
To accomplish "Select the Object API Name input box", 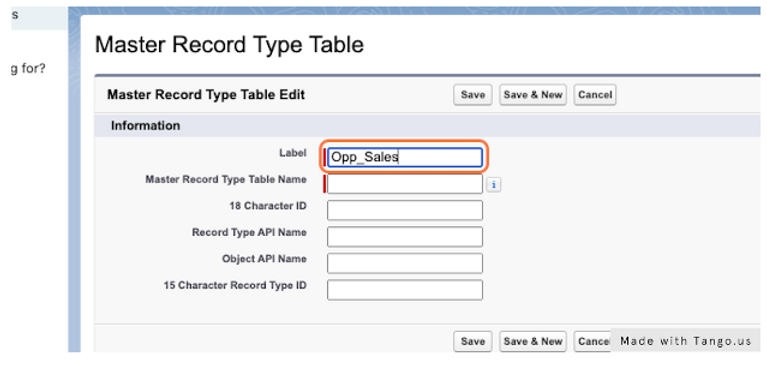I will (405, 263).
